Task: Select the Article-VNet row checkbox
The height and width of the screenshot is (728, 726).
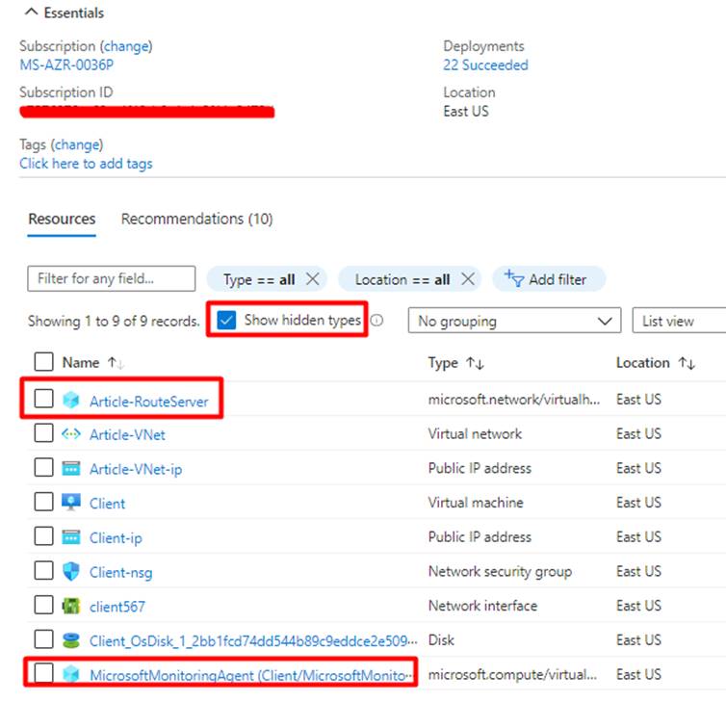Action: coord(43,432)
